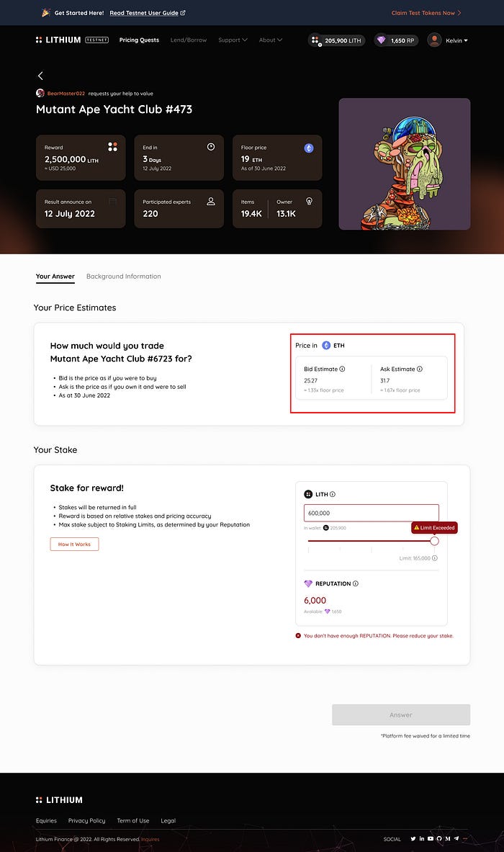Click the Bid Estimate info icon
Image resolution: width=504 pixels, height=852 pixels.
click(x=342, y=369)
